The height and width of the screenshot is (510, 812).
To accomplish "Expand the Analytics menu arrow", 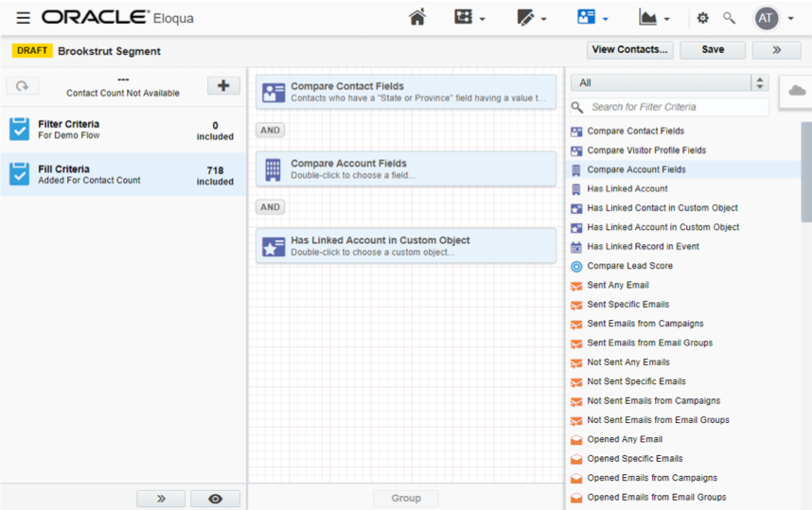I will coord(666,19).
